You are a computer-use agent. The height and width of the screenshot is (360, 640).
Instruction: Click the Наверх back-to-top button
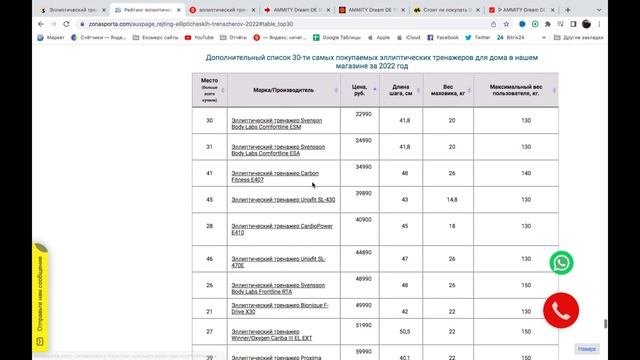587,349
